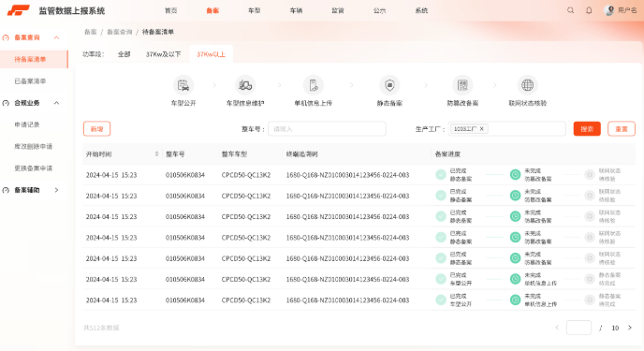The image size is (644, 351).
Task: Open 备案 in top navigation
Action: coord(212,10)
